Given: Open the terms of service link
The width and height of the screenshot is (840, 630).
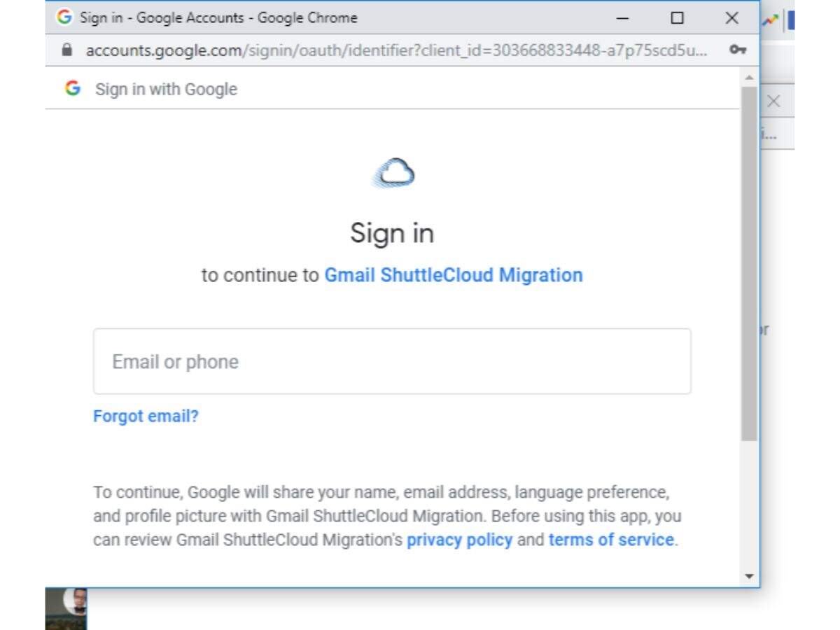Looking at the screenshot, I should tap(610, 540).
